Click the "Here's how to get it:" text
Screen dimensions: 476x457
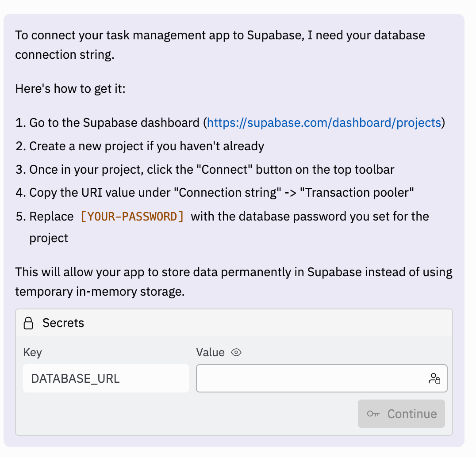pos(70,89)
